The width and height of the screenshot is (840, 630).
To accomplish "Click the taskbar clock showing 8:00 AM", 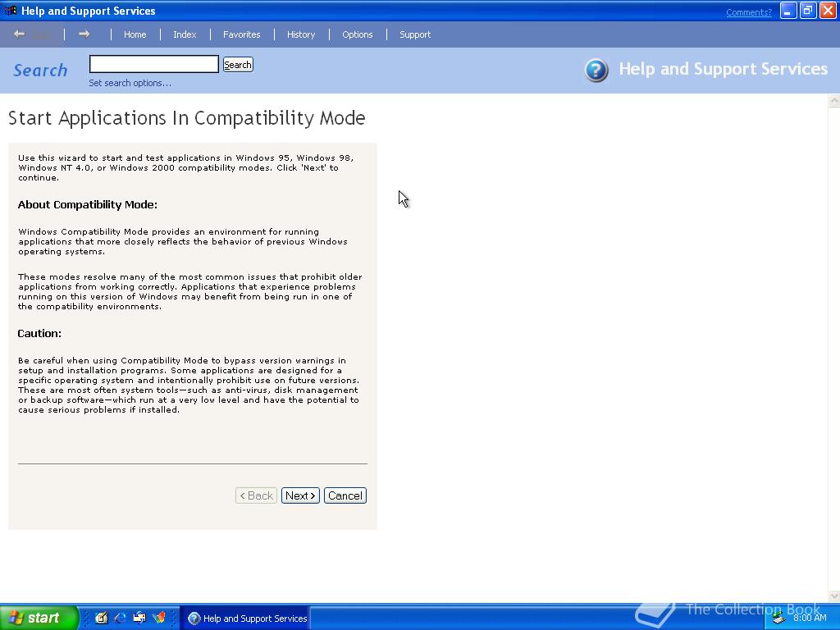I will pos(810,618).
